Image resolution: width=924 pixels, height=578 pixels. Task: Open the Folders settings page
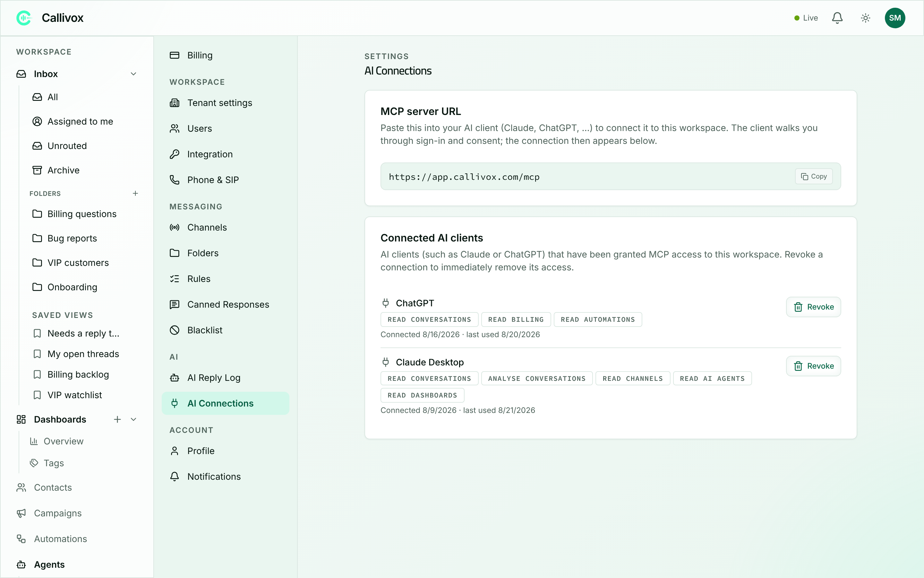[x=225, y=253]
